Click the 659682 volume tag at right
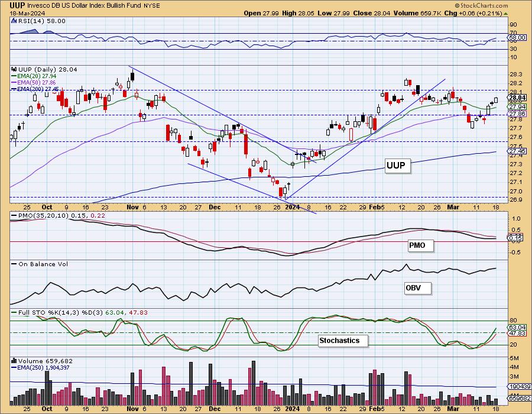This screenshot has width=532, height=414. coord(519,399)
